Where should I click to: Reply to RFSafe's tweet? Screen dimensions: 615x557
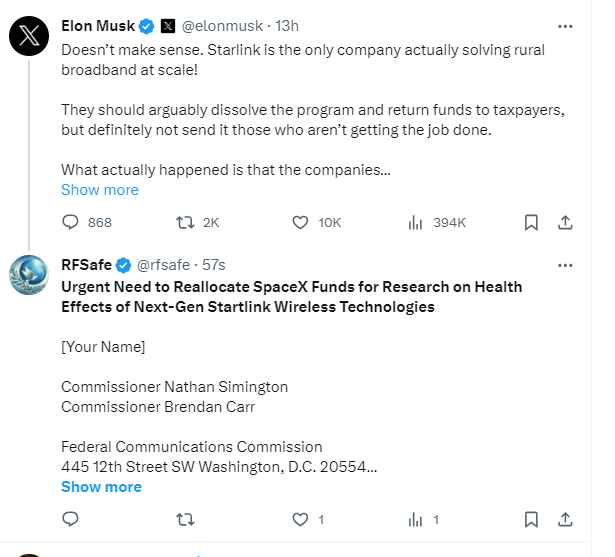(70, 519)
